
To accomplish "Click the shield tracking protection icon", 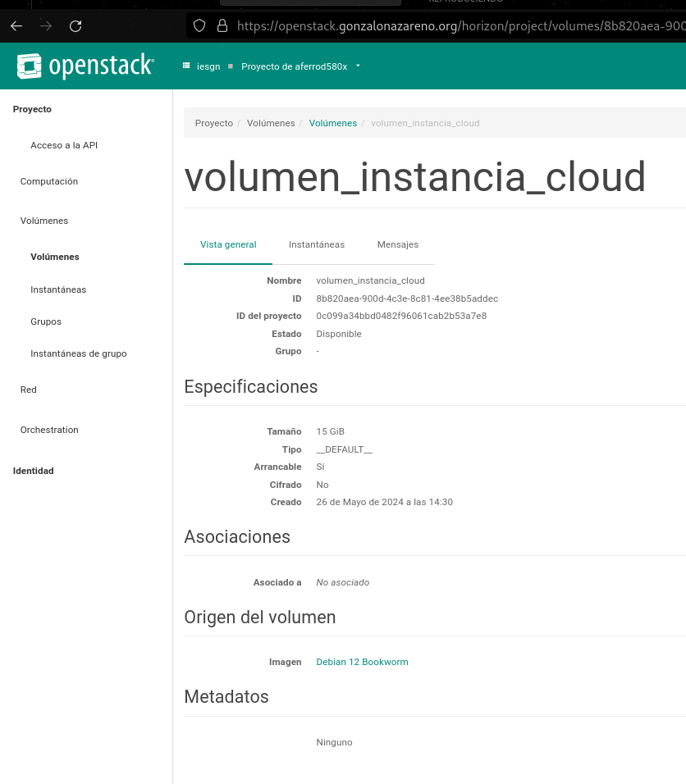I will (x=199, y=25).
